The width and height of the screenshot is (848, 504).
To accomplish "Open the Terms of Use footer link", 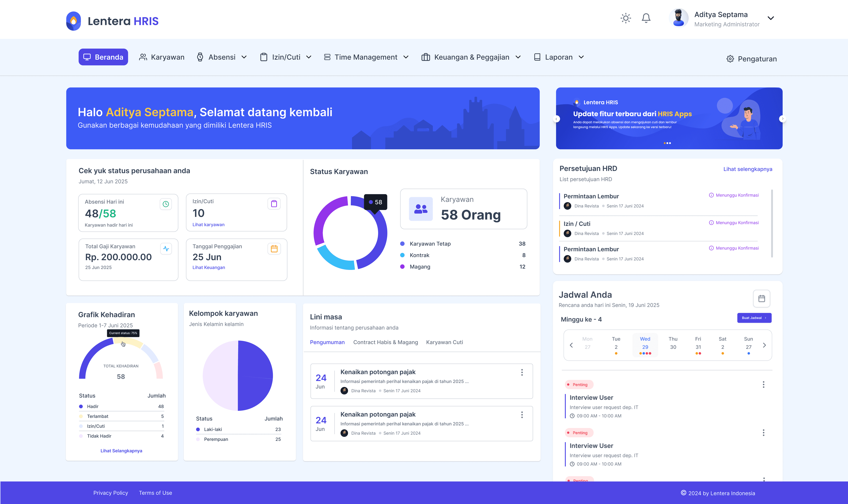I will click(155, 493).
